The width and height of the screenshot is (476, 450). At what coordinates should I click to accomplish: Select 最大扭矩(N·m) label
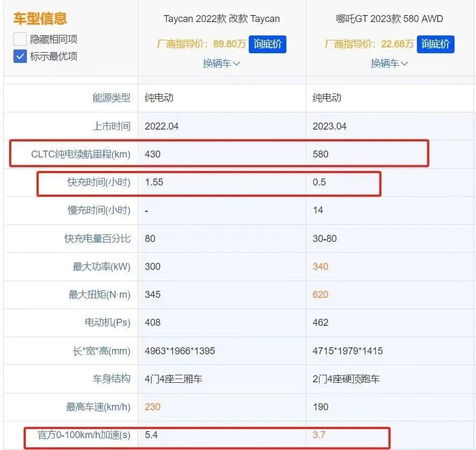[99, 295]
